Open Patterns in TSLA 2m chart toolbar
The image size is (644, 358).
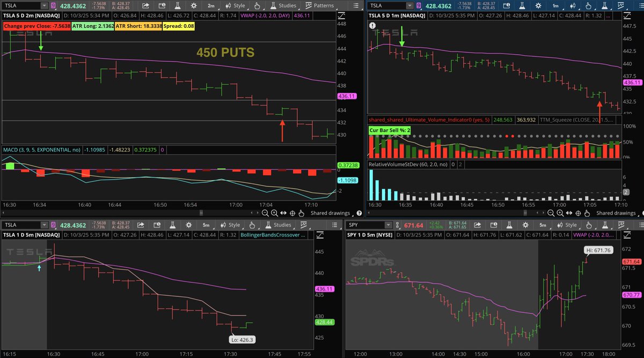(x=320, y=5)
